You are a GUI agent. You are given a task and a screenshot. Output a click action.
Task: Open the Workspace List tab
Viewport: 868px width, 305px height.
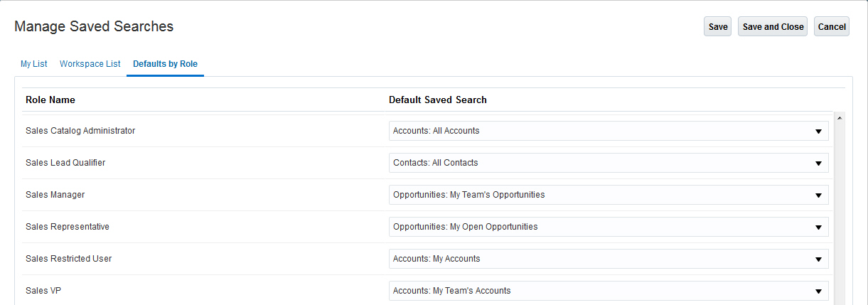[90, 64]
